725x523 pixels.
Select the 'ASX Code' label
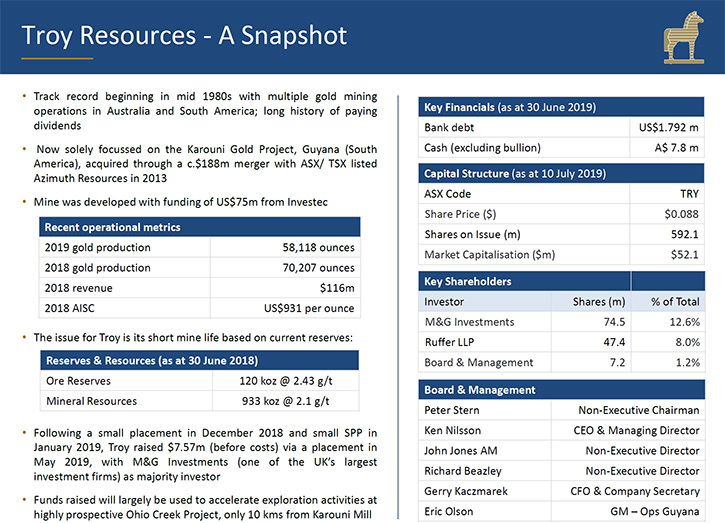click(448, 194)
